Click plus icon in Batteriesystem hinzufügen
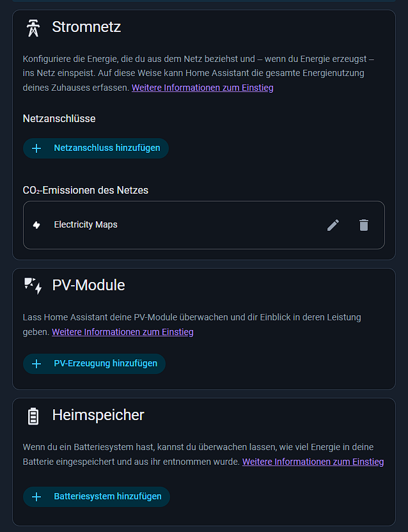The image size is (408, 532). click(x=36, y=497)
